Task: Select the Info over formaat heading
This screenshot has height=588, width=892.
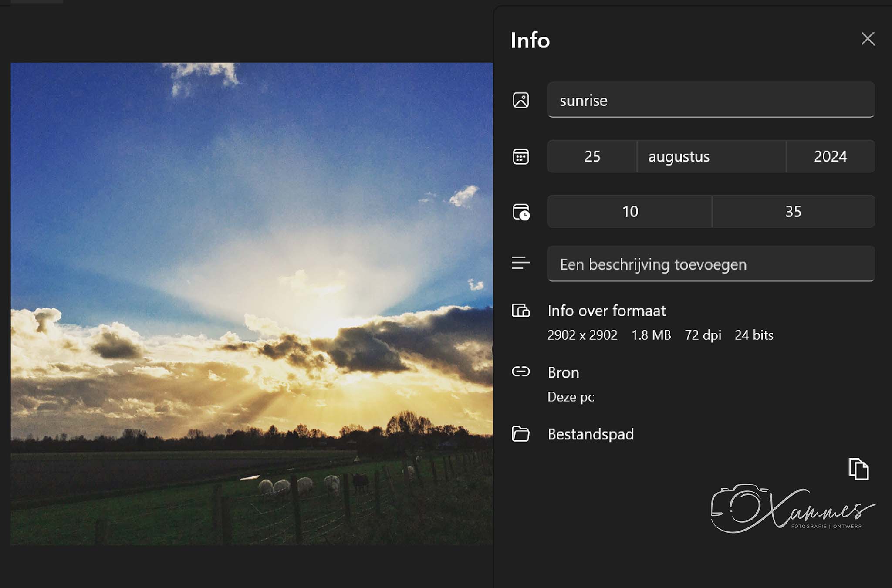Action: pos(607,311)
